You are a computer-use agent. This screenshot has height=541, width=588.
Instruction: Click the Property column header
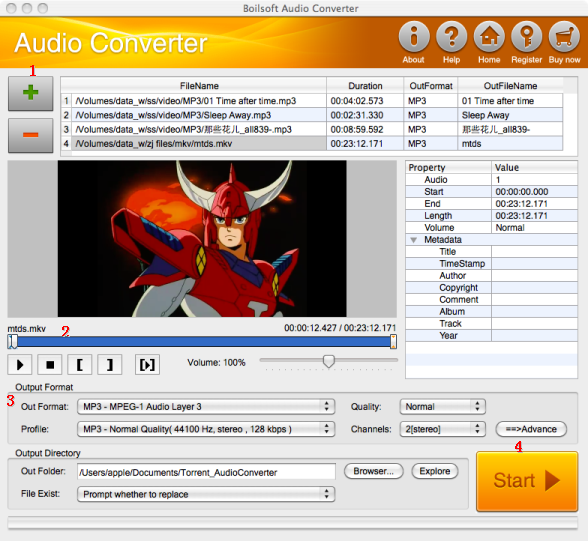[448, 168]
